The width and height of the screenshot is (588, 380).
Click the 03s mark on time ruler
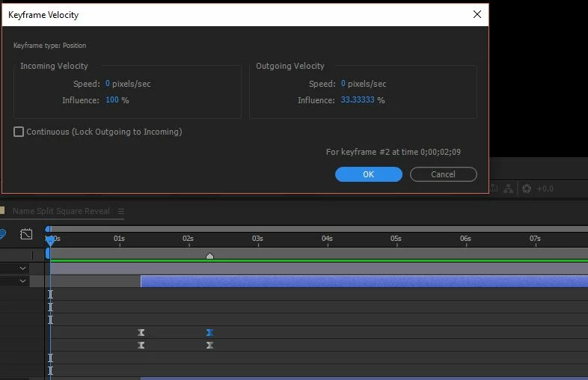257,239
